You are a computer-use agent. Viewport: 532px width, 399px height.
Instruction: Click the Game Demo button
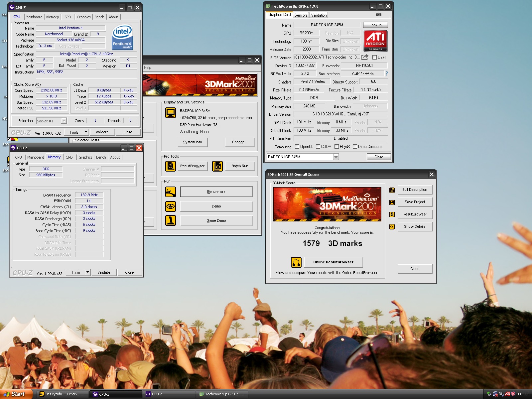pos(216,220)
